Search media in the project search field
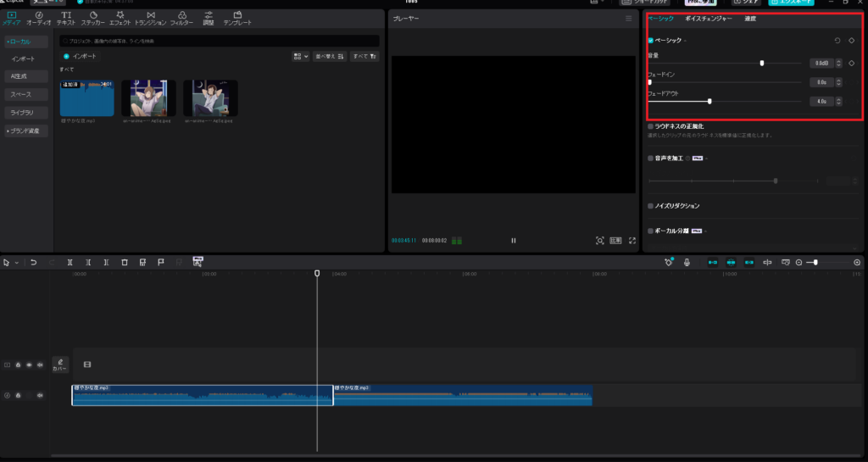This screenshot has width=868, height=462. pos(220,41)
